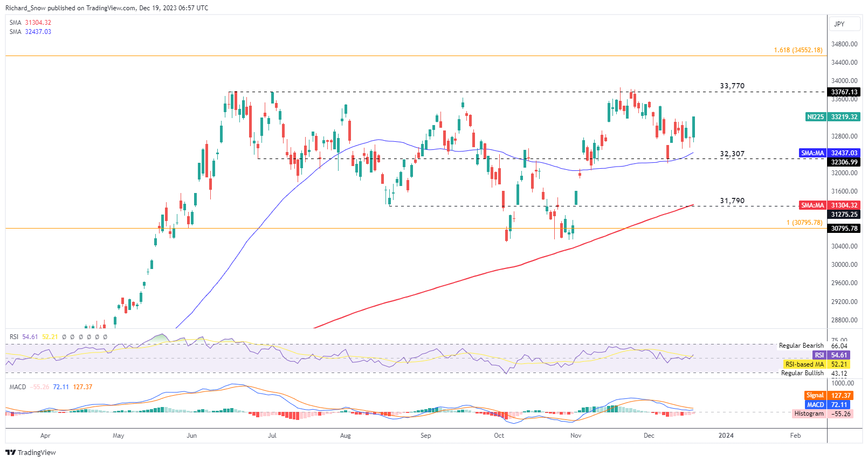Click the 33,770 resistance annotation

point(732,86)
